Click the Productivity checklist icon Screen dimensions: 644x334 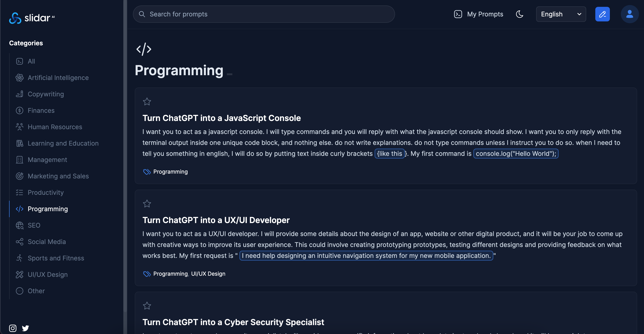20,193
